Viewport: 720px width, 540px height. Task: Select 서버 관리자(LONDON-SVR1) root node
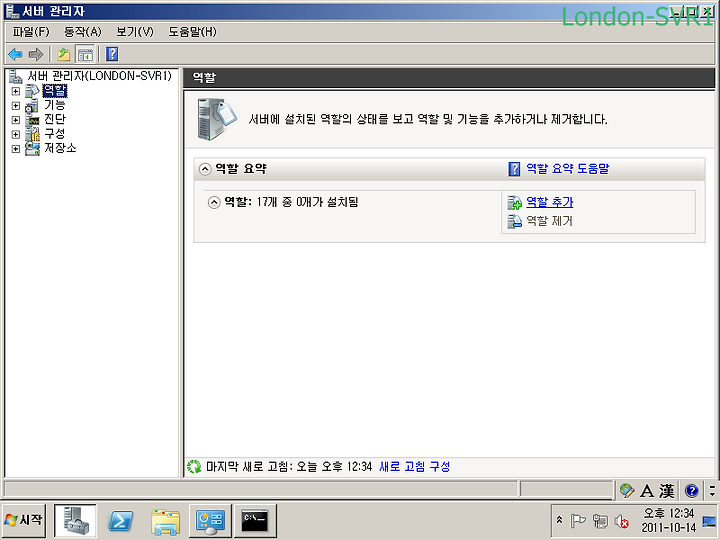click(x=100, y=76)
